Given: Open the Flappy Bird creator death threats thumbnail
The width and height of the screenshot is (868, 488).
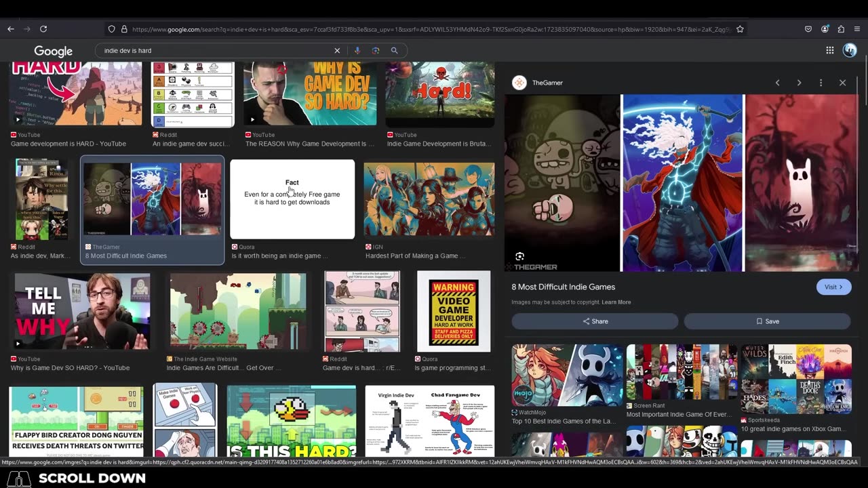Looking at the screenshot, I should (76, 421).
